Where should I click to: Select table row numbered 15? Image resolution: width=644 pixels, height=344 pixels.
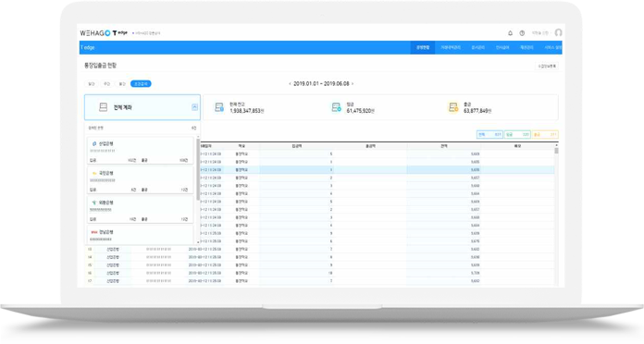click(x=319, y=265)
